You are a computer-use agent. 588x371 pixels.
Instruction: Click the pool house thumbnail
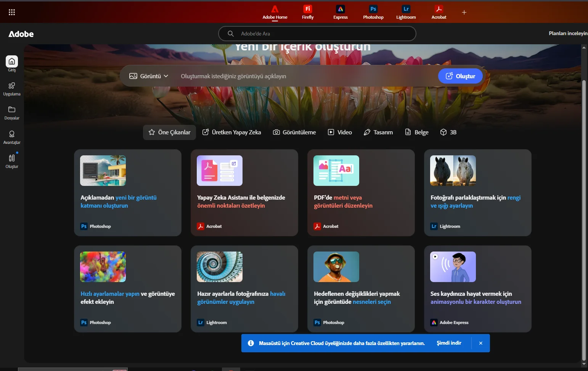pyautogui.click(x=103, y=171)
